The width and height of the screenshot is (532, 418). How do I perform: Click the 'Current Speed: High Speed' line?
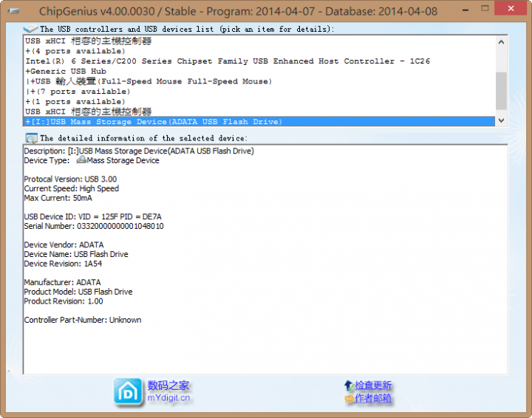click(71, 188)
